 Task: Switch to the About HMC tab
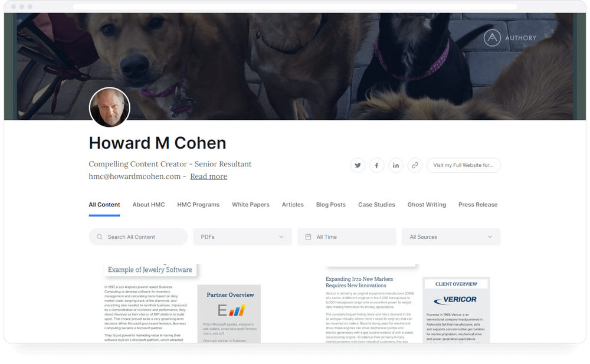pyautogui.click(x=149, y=205)
